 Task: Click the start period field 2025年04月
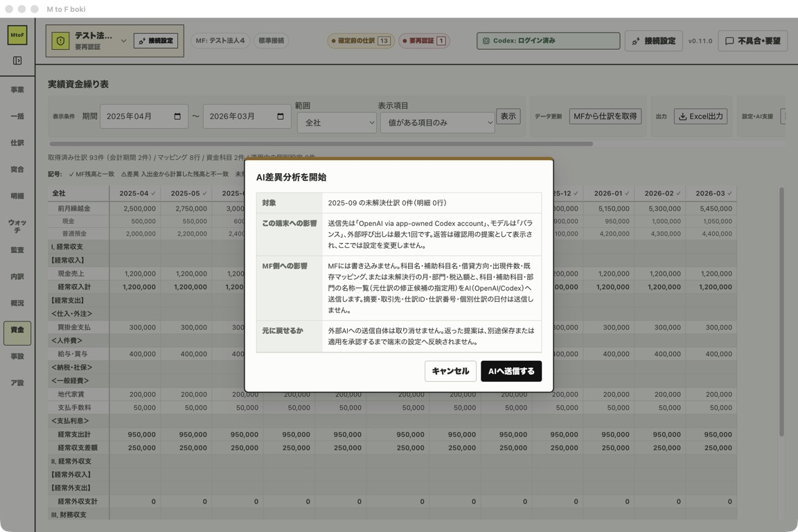[x=144, y=116]
